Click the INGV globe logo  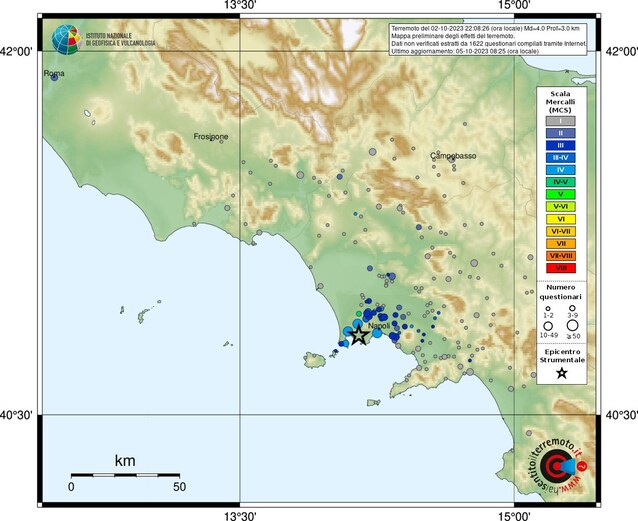[66, 39]
